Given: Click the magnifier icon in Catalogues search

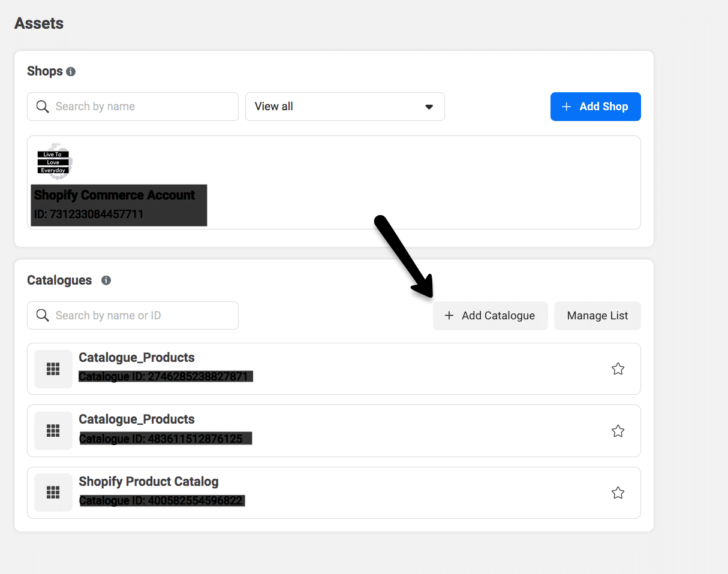Looking at the screenshot, I should pos(43,316).
